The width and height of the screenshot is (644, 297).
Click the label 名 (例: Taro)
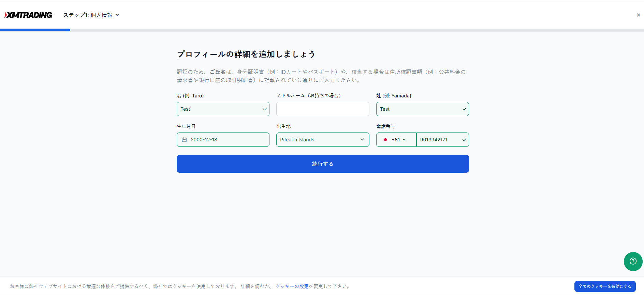(x=190, y=96)
